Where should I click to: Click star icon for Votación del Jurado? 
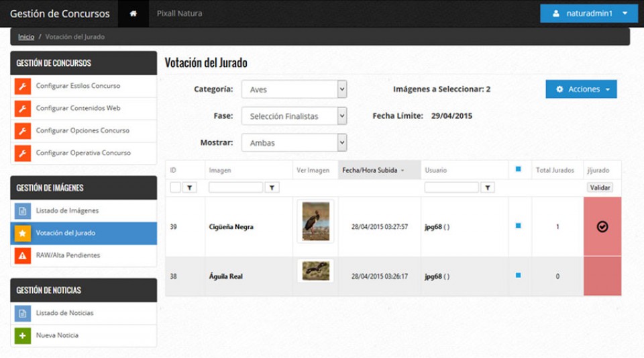pos(23,233)
